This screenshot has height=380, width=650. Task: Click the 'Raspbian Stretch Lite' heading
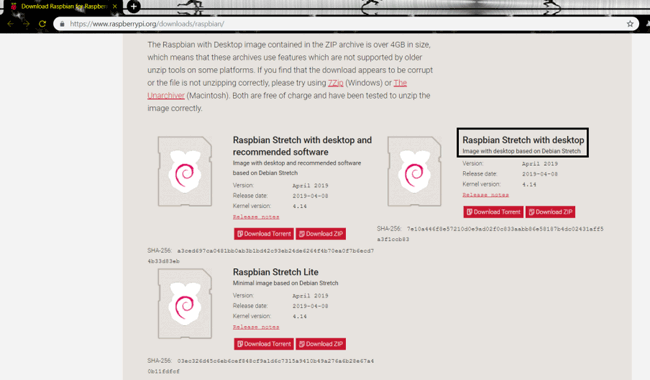click(x=276, y=272)
